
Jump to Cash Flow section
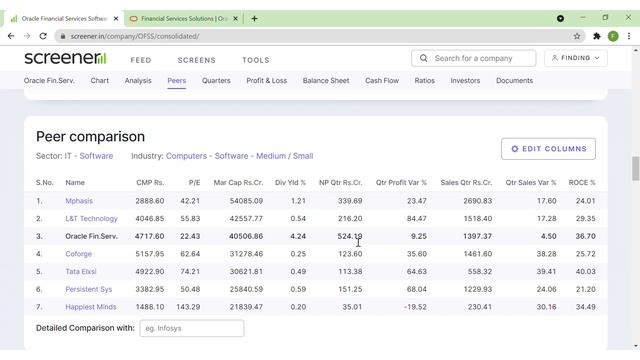pos(382,80)
